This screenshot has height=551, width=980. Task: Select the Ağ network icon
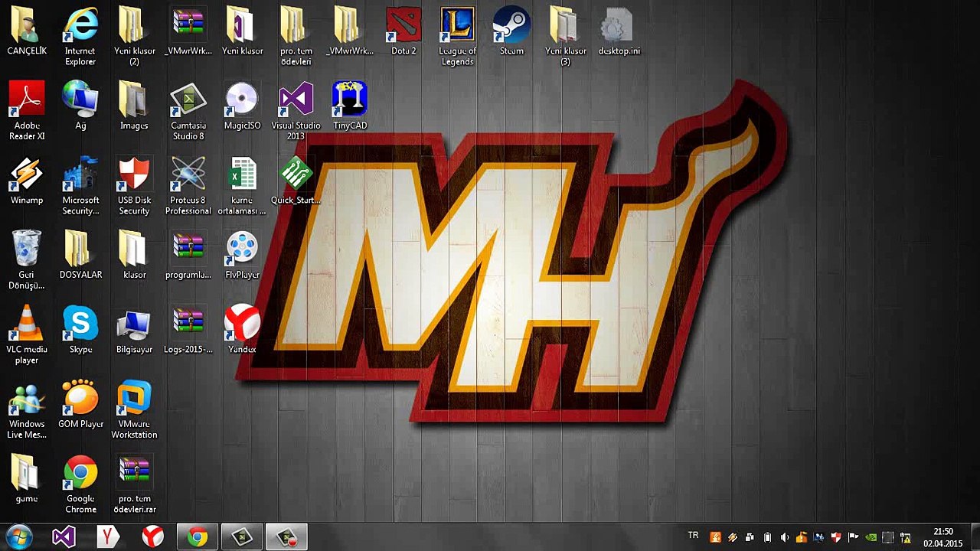pos(80,106)
